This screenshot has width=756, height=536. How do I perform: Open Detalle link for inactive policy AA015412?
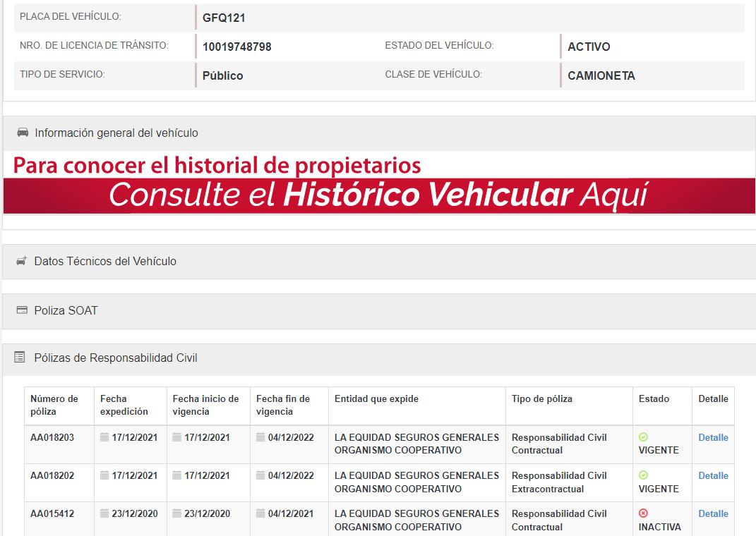[713, 513]
